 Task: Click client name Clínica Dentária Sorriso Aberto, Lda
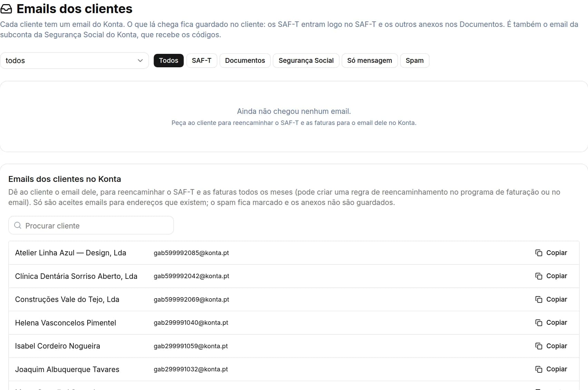click(x=76, y=276)
